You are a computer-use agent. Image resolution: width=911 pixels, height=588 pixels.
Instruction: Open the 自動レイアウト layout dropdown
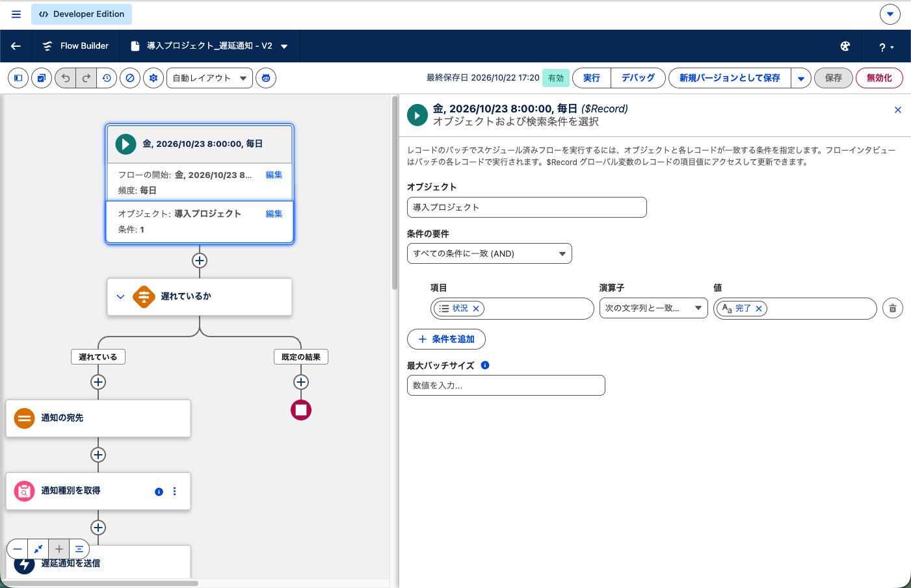click(209, 78)
